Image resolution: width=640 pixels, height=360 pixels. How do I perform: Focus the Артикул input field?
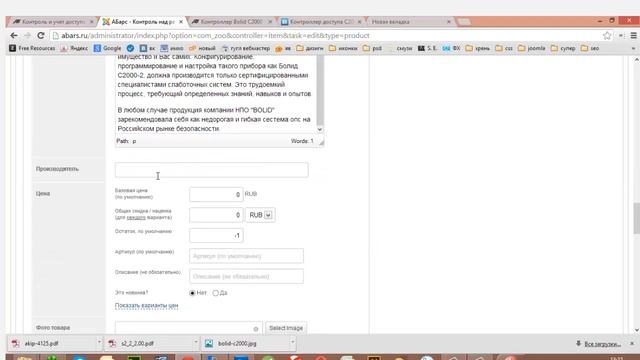tap(246, 256)
